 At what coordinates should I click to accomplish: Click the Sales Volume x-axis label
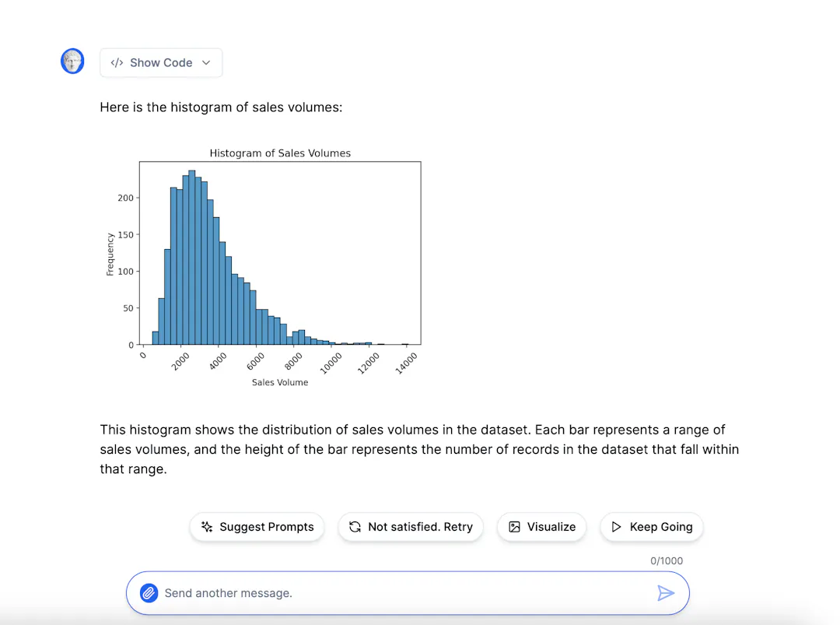[x=280, y=382]
